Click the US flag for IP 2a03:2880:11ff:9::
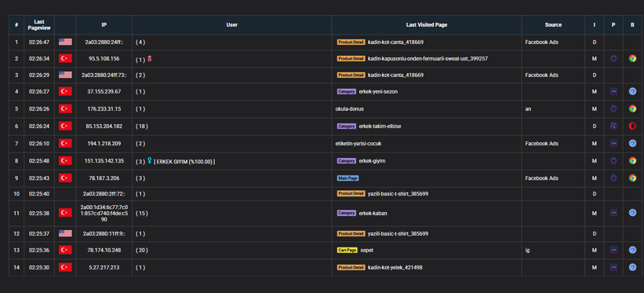The image size is (644, 293). [x=65, y=234]
